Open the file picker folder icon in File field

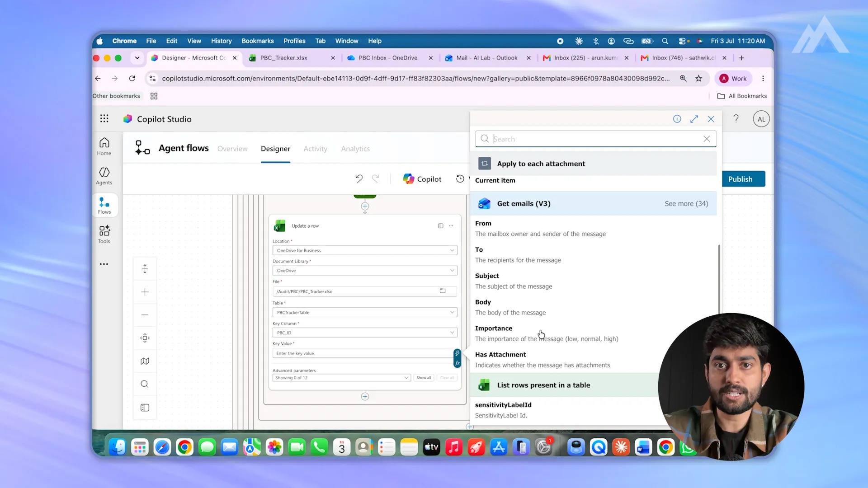pyautogui.click(x=443, y=291)
